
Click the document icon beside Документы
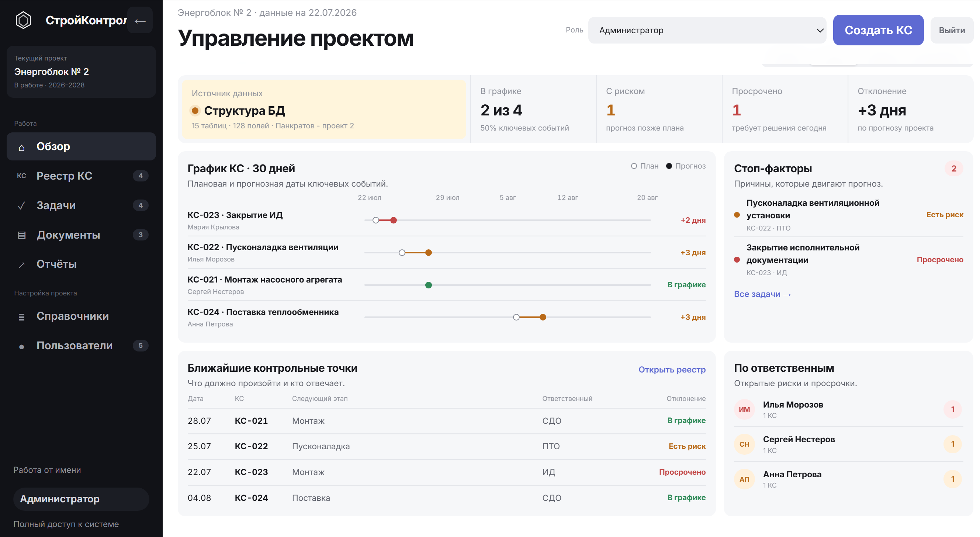[x=22, y=235]
